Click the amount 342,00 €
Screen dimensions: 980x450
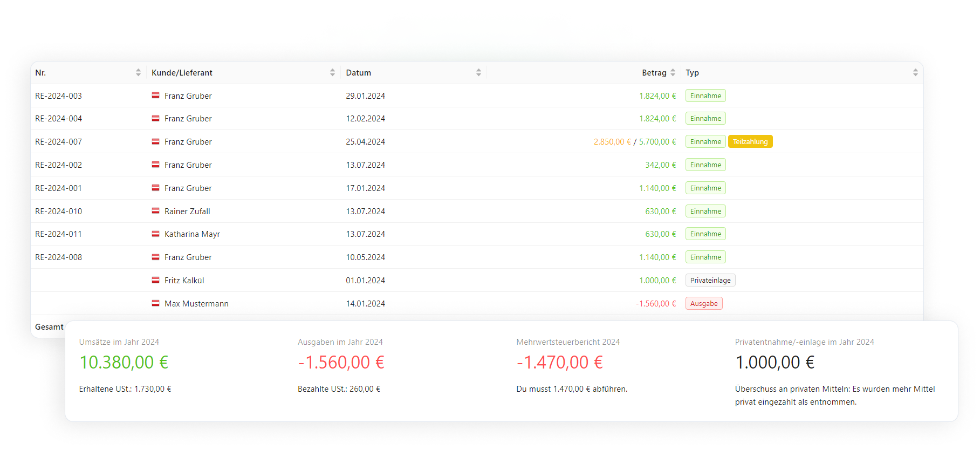660,165
